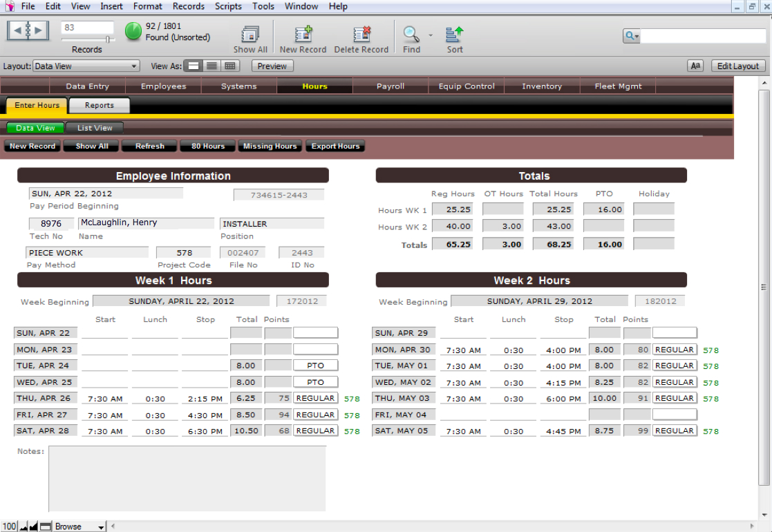Click the Export Hours button

[x=335, y=146]
